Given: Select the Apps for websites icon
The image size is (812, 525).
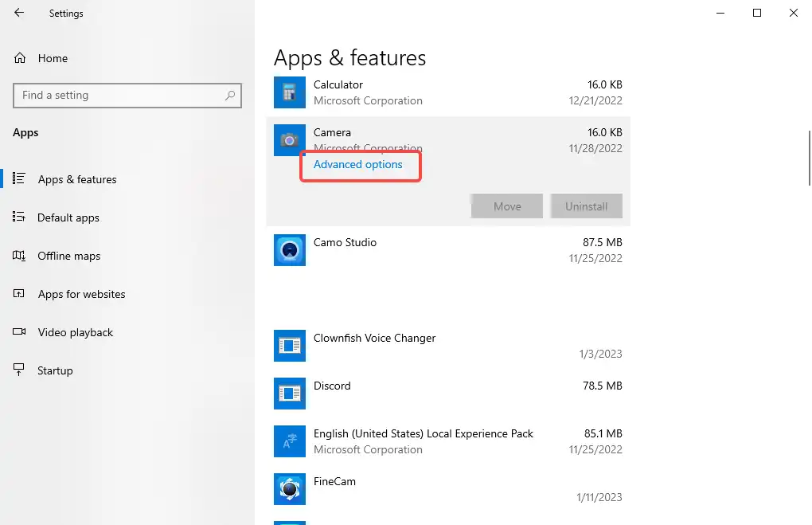Looking at the screenshot, I should coord(18,294).
